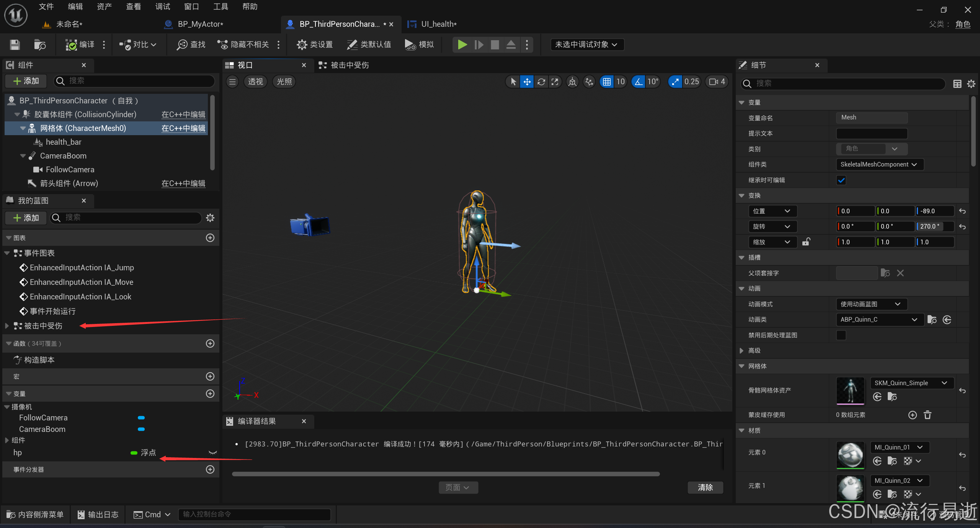This screenshot has height=528, width=980.
Task: Select the rotate transform tool icon
Action: point(541,82)
